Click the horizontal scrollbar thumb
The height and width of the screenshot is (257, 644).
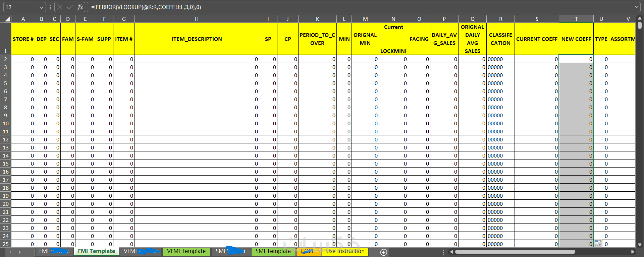click(515, 252)
